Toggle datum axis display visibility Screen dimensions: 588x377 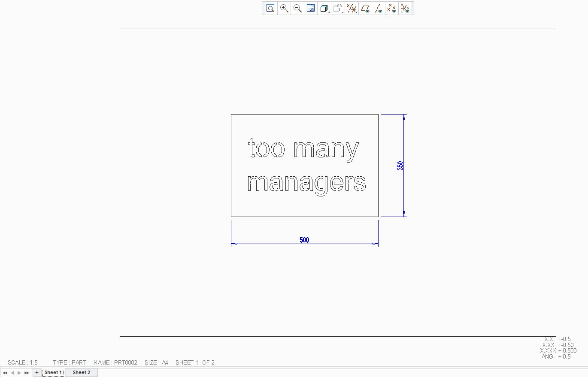[x=379, y=8]
